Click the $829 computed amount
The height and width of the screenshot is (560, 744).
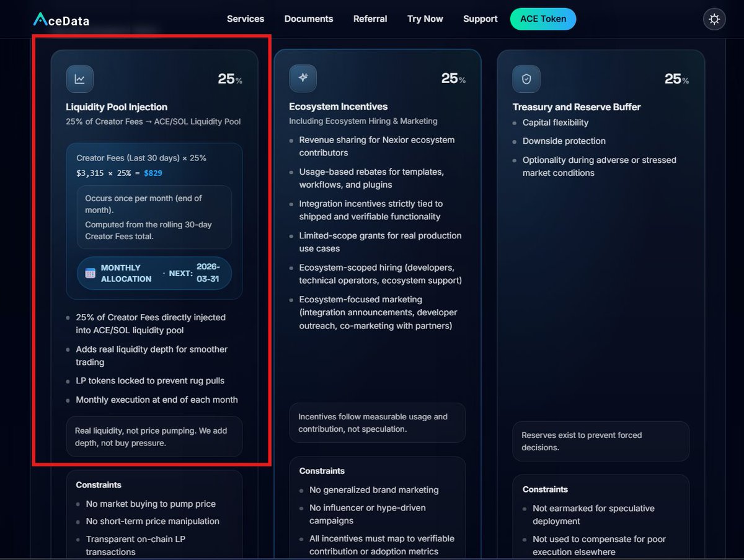153,173
